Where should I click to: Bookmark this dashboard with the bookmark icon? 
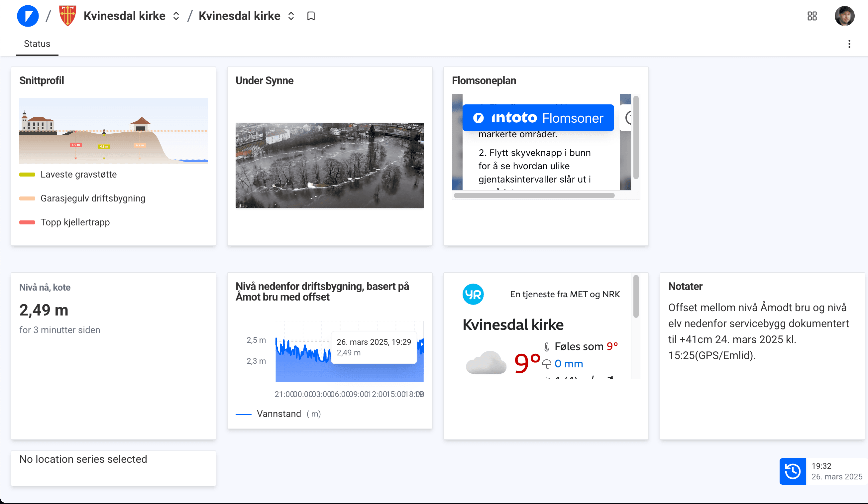point(311,16)
